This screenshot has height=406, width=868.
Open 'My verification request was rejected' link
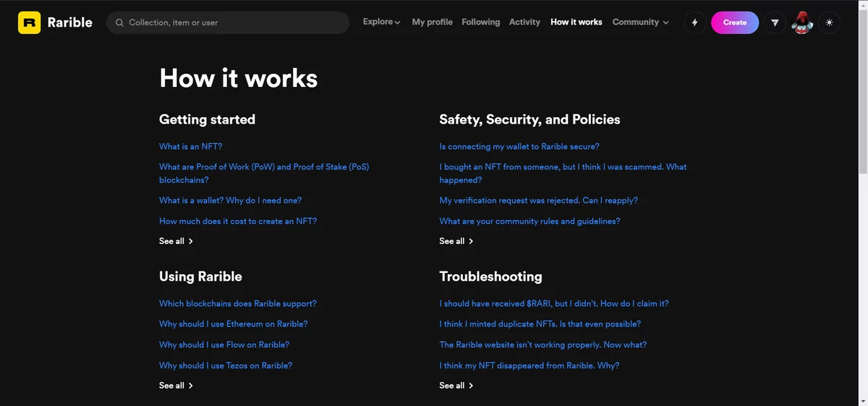coord(539,200)
